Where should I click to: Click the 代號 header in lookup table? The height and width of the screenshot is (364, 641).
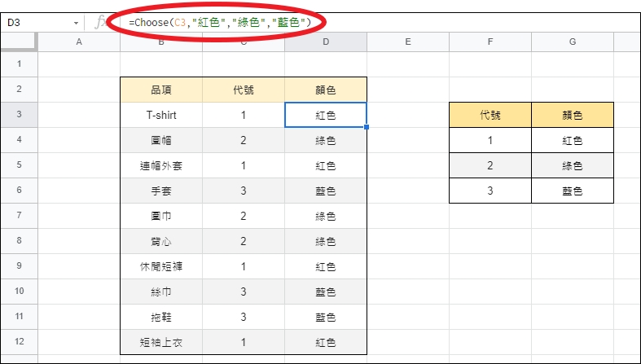(x=490, y=115)
